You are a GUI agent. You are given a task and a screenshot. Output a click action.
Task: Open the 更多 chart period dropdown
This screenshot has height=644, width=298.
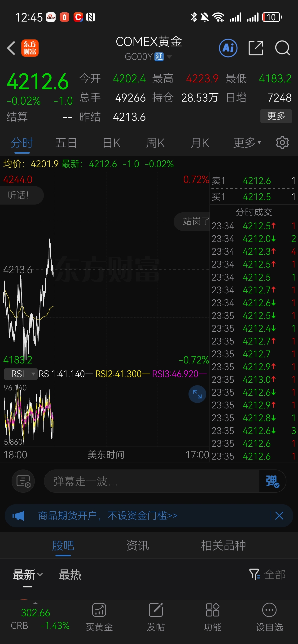[247, 143]
